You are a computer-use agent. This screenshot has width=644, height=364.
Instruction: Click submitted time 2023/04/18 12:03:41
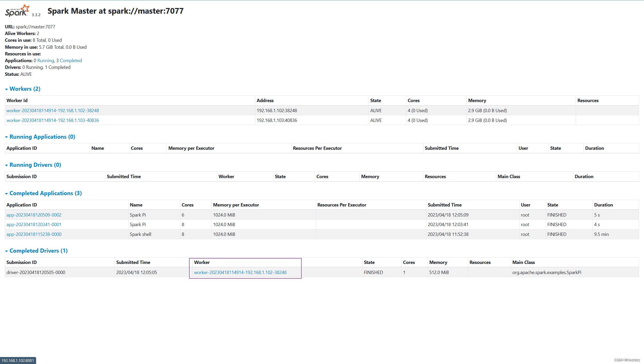click(448, 224)
